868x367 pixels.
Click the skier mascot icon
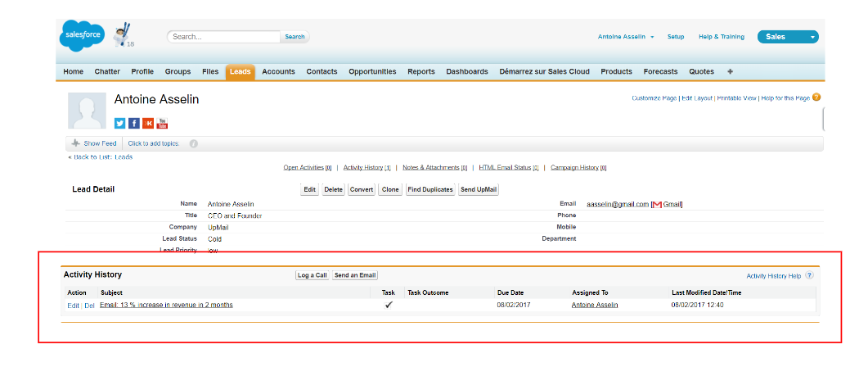click(x=121, y=34)
